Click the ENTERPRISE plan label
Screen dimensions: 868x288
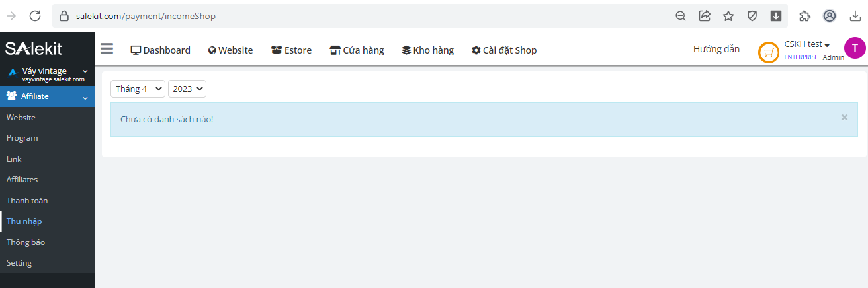click(x=801, y=57)
